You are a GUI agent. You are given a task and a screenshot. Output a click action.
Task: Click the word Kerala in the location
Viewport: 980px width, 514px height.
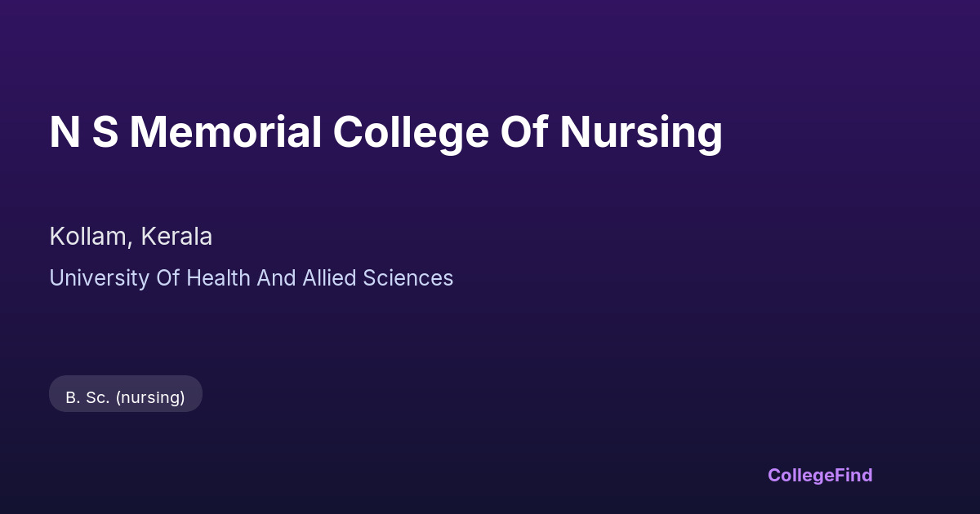coord(176,237)
